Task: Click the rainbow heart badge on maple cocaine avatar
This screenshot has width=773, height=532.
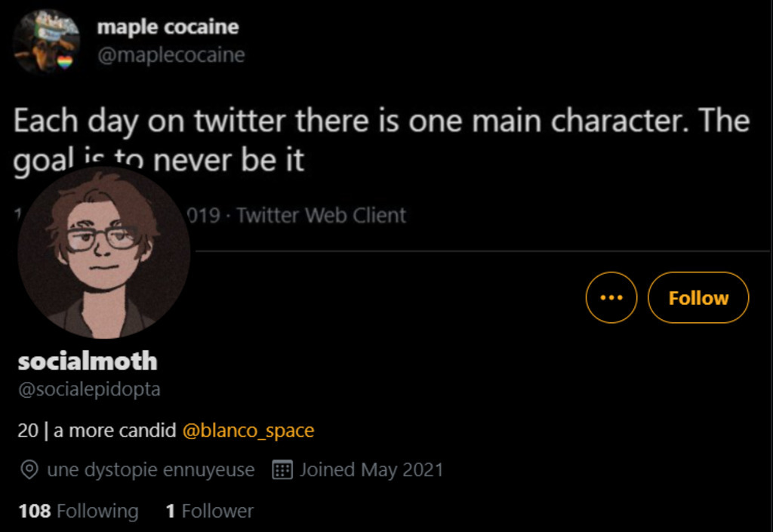Action: [66, 61]
